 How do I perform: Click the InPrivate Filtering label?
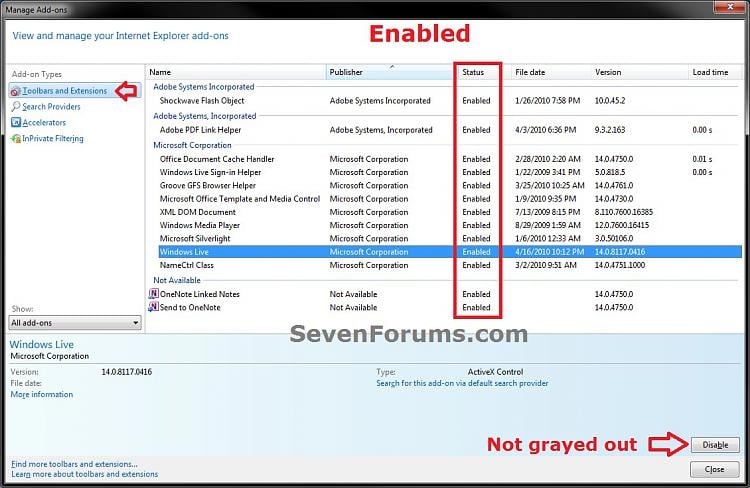(x=53, y=139)
